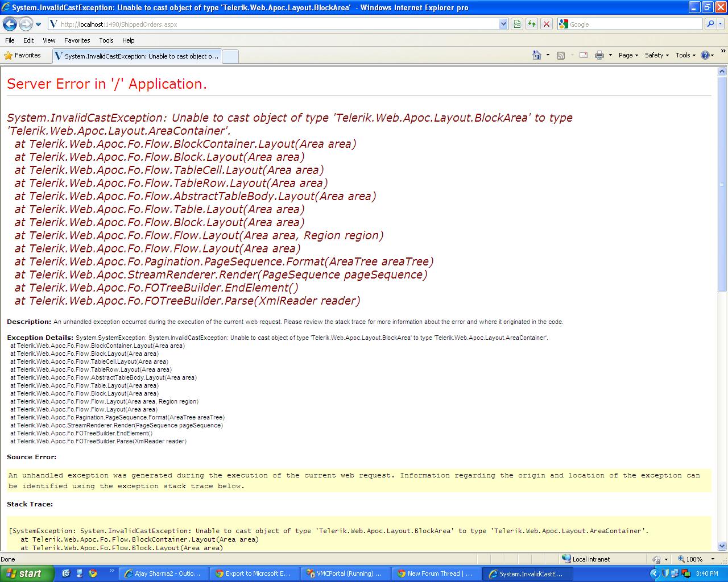Screen dimensions: 728x582
Task: Switch to Export to Microsoft Excel taskbar window
Action: pyautogui.click(x=254, y=573)
